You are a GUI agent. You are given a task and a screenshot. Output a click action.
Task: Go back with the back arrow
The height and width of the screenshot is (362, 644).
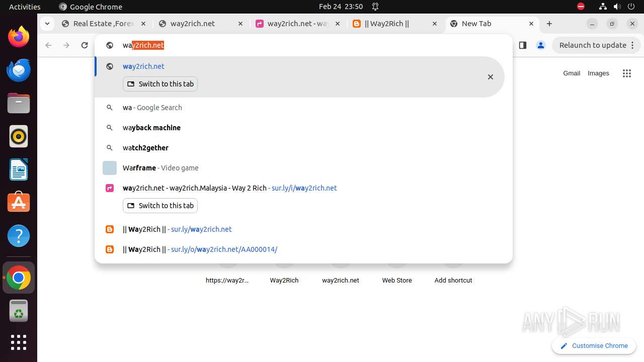[48, 45]
